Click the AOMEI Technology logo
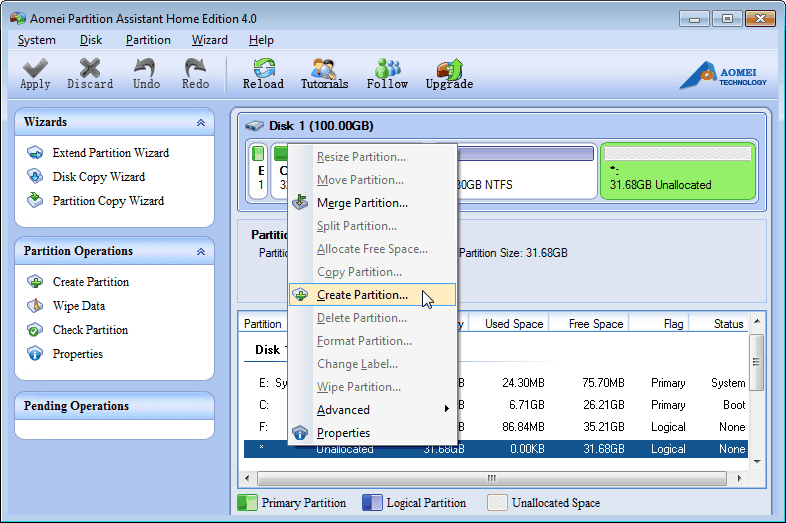Viewport: 786px width, 523px height. click(723, 75)
